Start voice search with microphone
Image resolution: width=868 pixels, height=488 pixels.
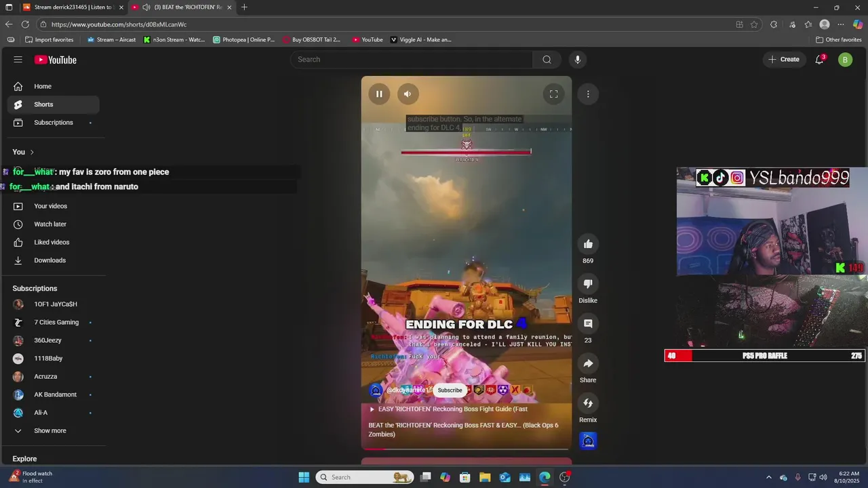coord(578,60)
